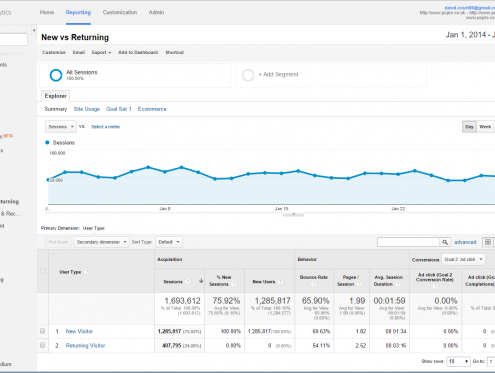Open the Admin tab
Screen dimensions: 495x373
[x=156, y=12]
